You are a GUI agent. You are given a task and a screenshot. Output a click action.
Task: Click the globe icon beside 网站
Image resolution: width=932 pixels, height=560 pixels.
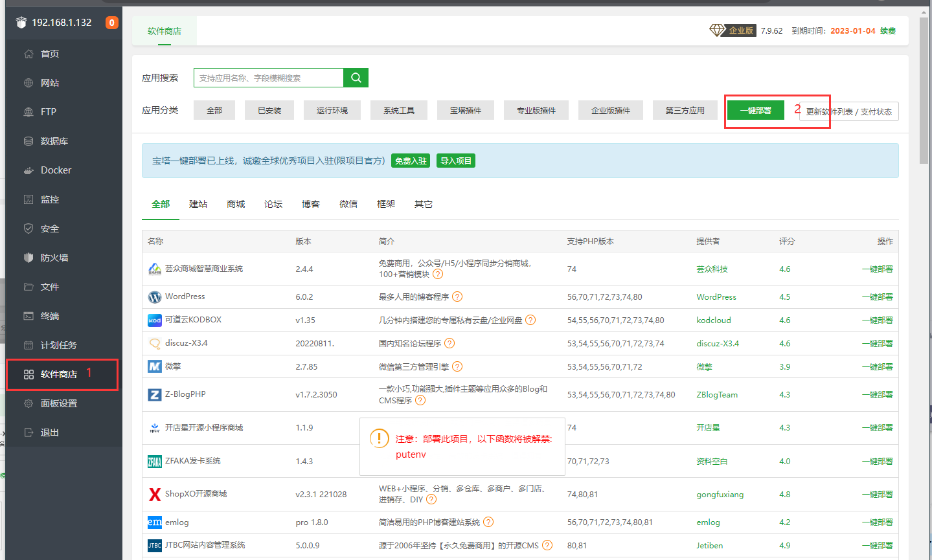pos(28,83)
